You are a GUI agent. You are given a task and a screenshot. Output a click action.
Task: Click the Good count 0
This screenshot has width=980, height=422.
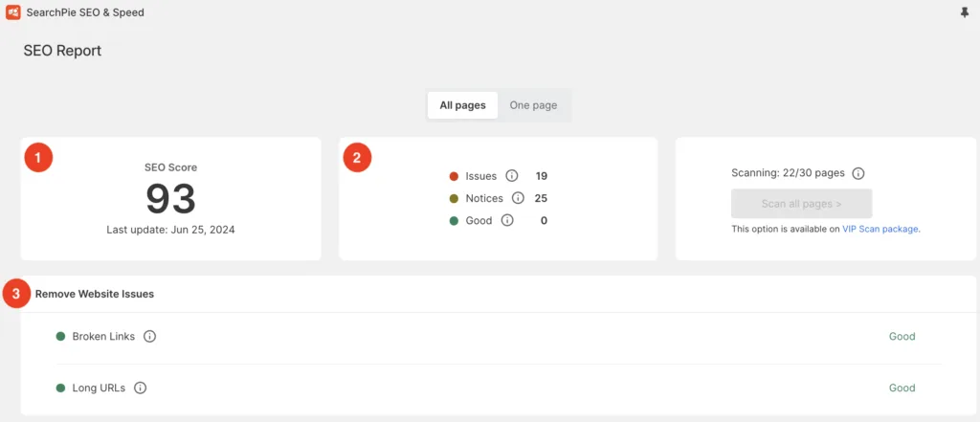[x=544, y=221]
